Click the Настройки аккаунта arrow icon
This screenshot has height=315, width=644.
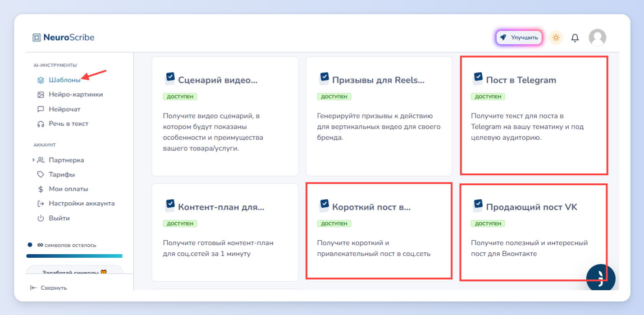pos(41,203)
